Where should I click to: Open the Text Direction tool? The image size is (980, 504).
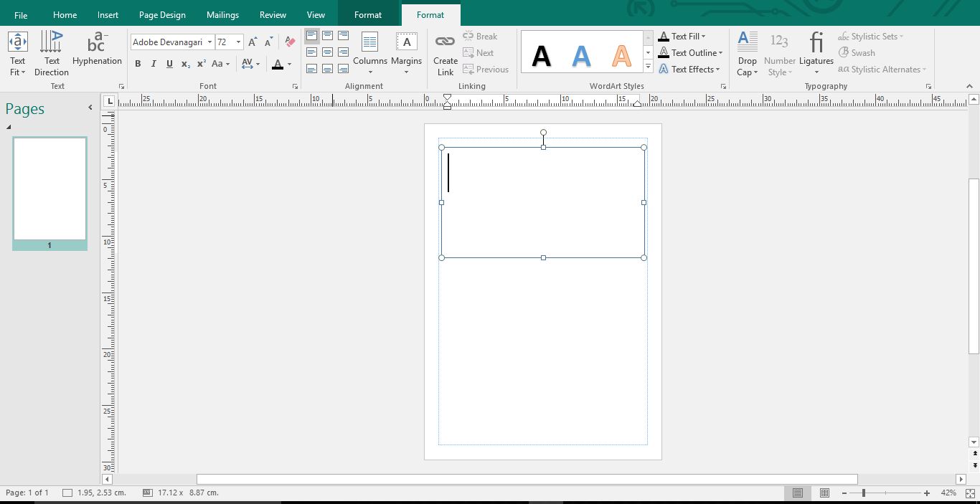(x=52, y=54)
